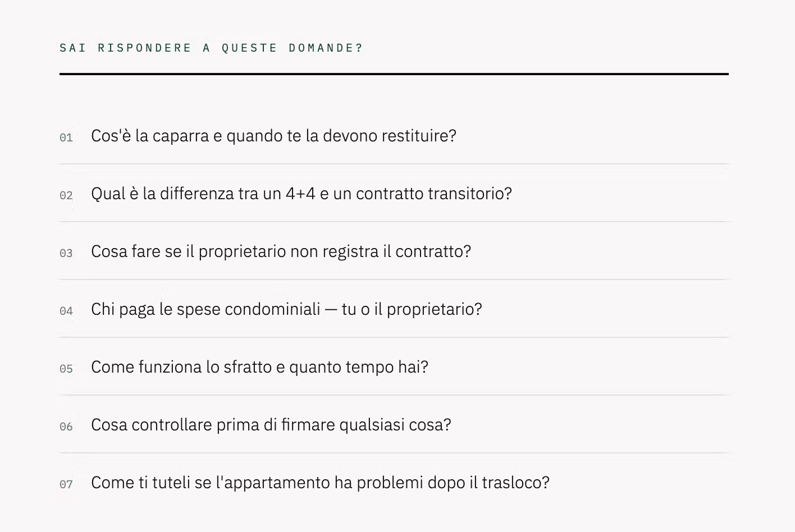Select the 02 number label
Viewport: 795px width, 532px height.
click(66, 195)
